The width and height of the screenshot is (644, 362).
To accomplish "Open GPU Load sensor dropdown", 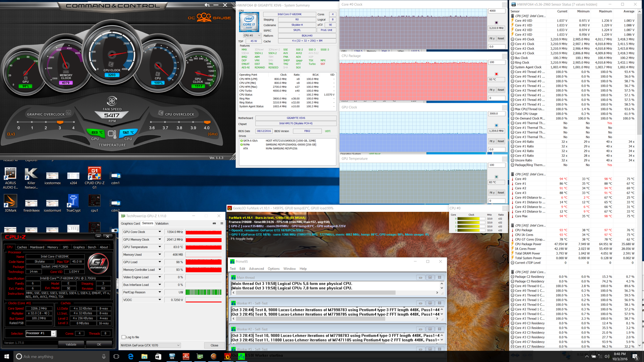I will [x=160, y=262].
